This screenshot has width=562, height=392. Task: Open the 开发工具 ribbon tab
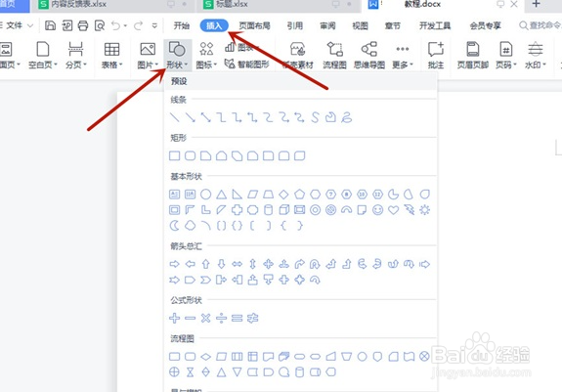(x=435, y=25)
